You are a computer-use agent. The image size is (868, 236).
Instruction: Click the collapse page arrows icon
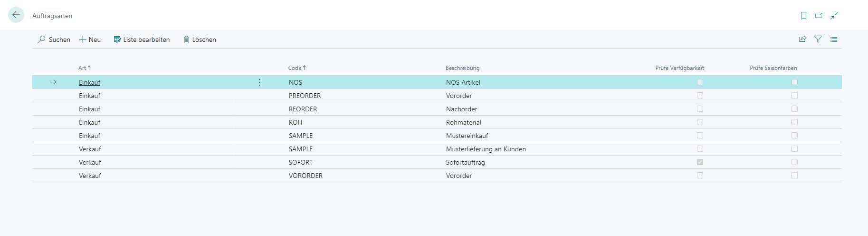(834, 16)
